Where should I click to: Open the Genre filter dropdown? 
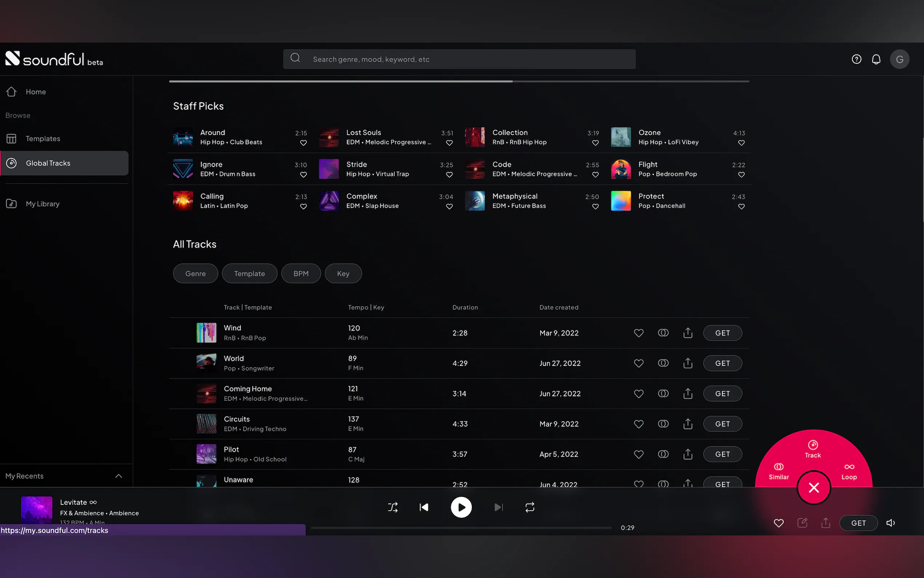coord(195,273)
